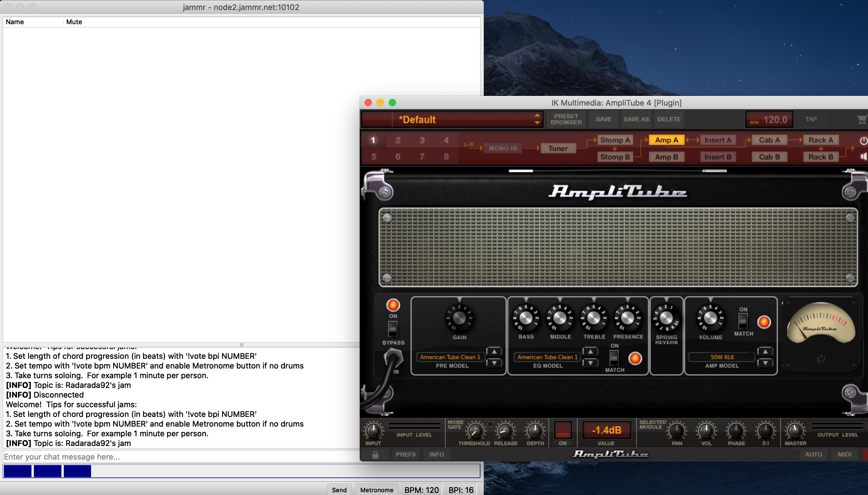Toggle the amp match red indicator light

pyautogui.click(x=764, y=322)
